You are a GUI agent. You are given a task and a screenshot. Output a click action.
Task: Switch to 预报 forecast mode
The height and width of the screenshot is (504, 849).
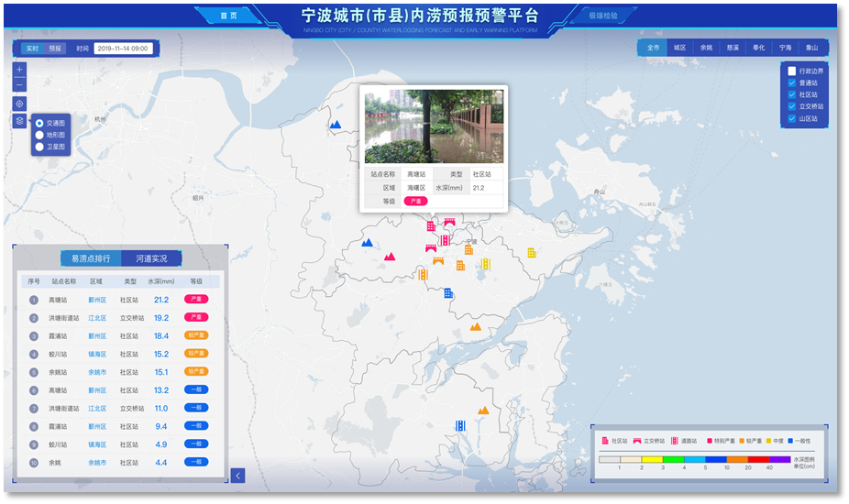56,48
